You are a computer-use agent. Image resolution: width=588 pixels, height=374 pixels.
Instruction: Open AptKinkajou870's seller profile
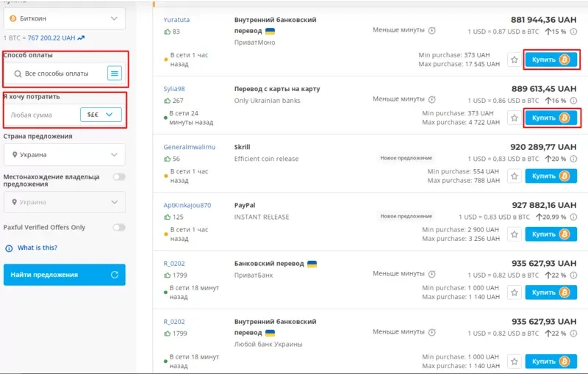187,205
